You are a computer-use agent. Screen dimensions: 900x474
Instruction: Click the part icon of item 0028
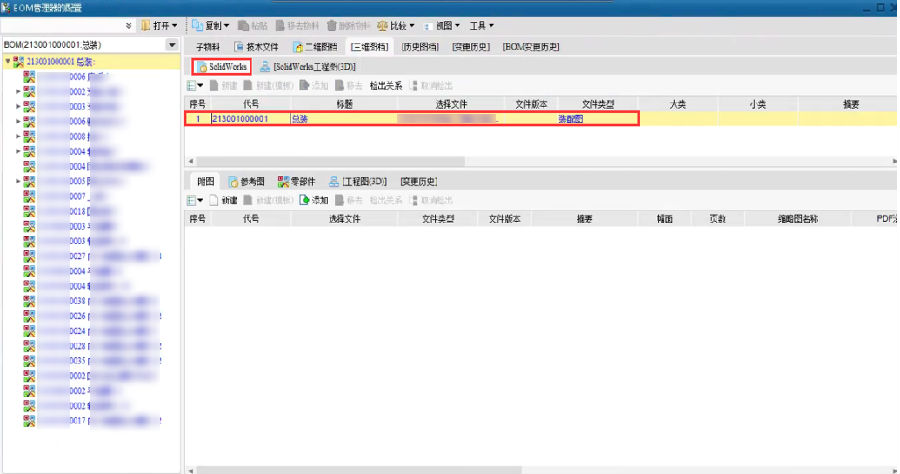(29, 346)
